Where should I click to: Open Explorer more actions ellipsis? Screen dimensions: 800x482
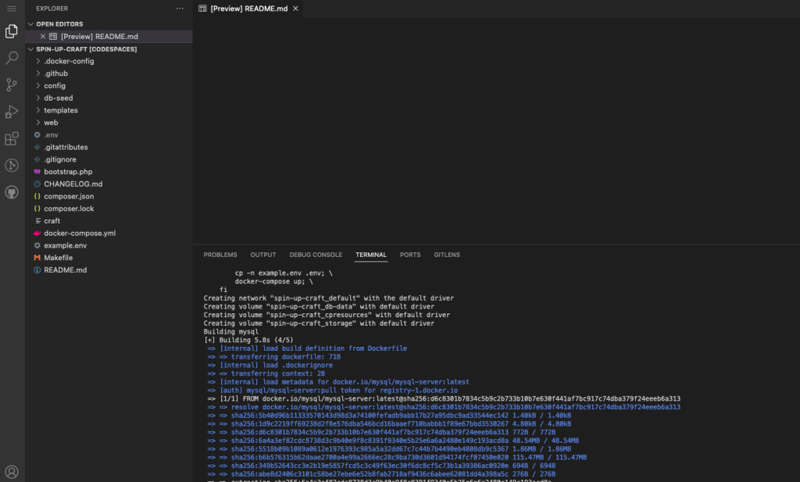[178, 8]
